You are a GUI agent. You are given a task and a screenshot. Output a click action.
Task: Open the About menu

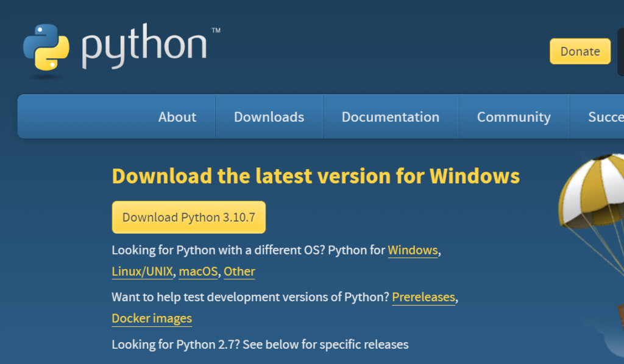click(x=177, y=117)
